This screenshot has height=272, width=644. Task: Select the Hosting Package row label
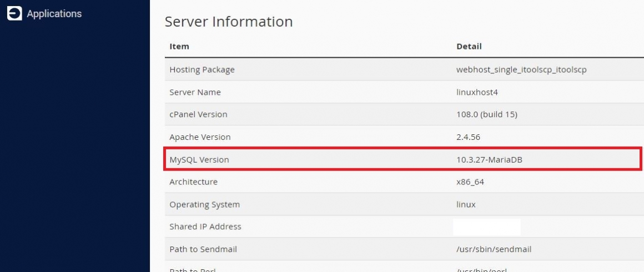(x=202, y=69)
